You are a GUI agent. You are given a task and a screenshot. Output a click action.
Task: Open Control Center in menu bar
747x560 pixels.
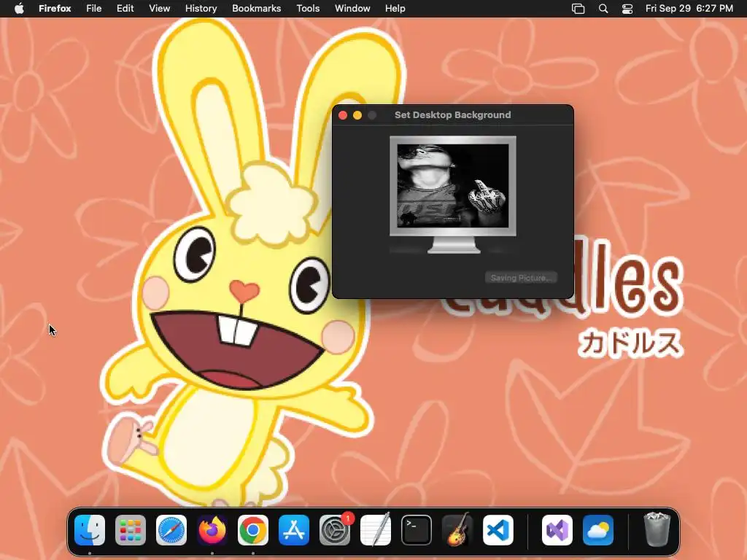click(x=627, y=9)
